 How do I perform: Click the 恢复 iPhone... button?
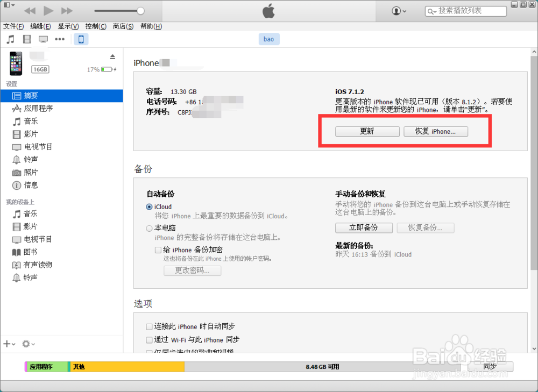coord(436,131)
